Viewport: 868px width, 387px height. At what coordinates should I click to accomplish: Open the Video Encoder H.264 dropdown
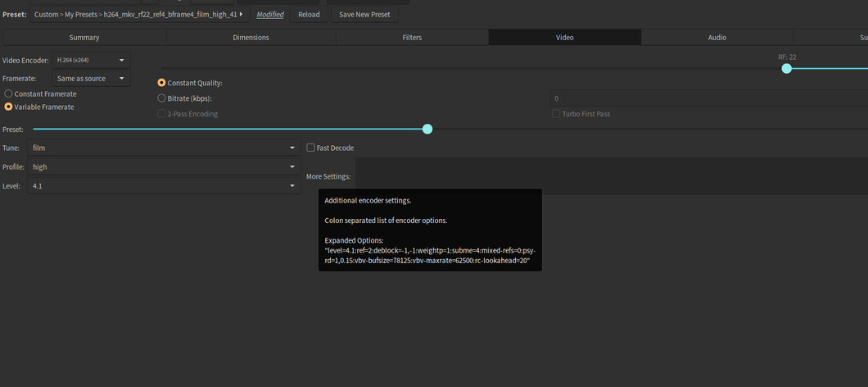(91, 60)
